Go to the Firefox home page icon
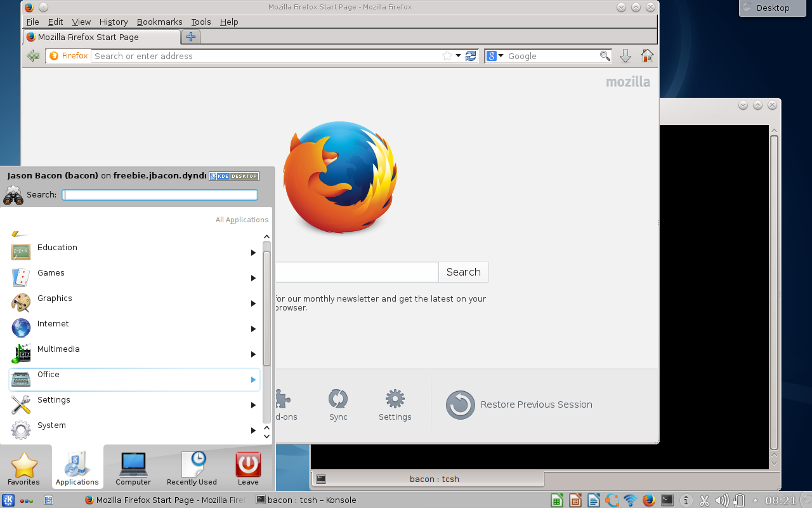Screen dimensions: 812x508 647,56
